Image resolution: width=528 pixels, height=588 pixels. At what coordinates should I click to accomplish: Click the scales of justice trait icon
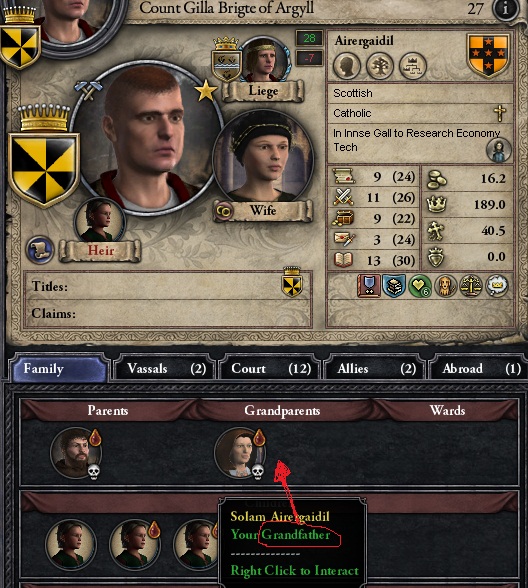(471, 286)
